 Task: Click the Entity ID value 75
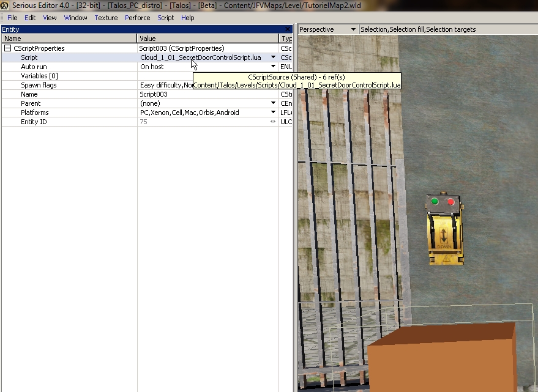click(x=143, y=122)
